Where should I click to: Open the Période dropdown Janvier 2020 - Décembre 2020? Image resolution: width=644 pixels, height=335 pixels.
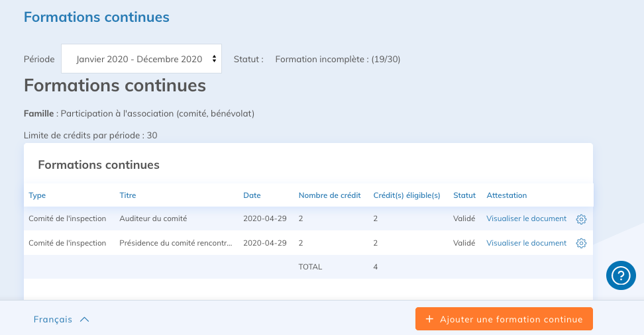pos(141,59)
